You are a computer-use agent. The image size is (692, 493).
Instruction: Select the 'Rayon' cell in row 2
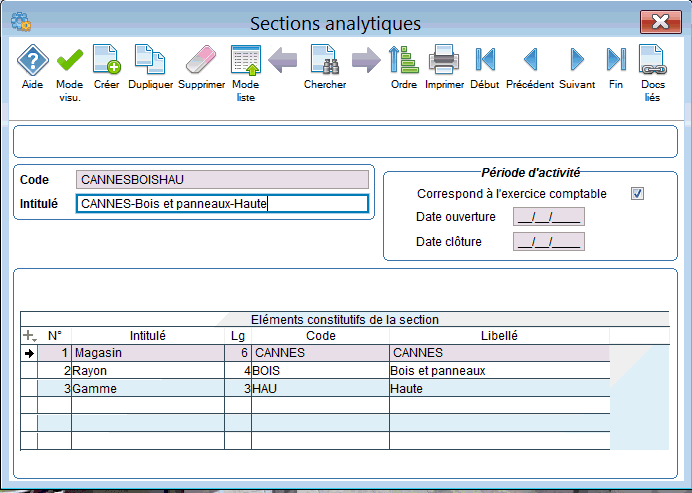click(x=148, y=371)
